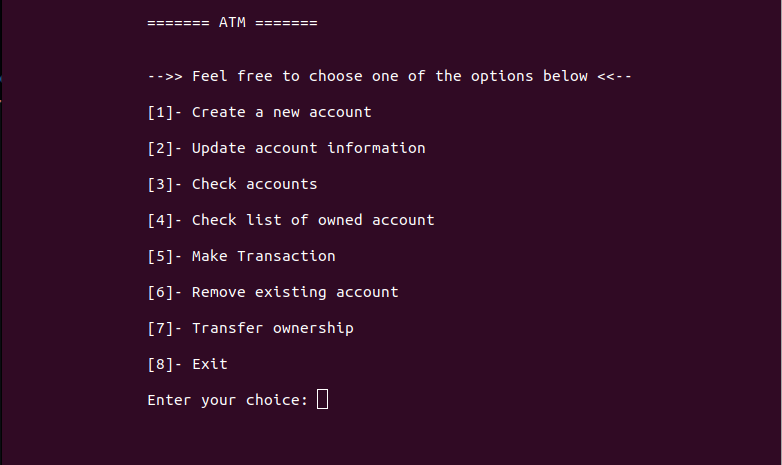The width and height of the screenshot is (782, 465).
Task: Select the Create a new account option
Action: click(259, 112)
